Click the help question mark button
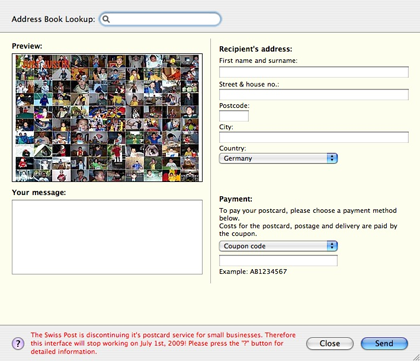 [18, 343]
